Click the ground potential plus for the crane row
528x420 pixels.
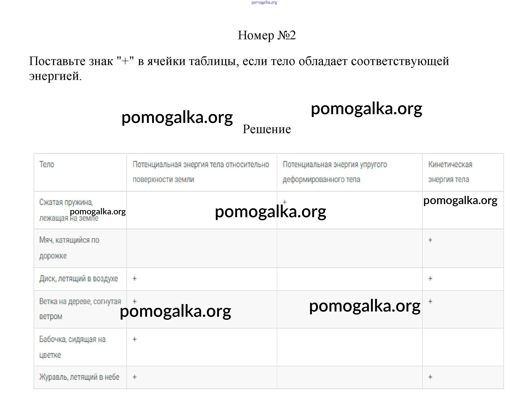(x=134, y=377)
